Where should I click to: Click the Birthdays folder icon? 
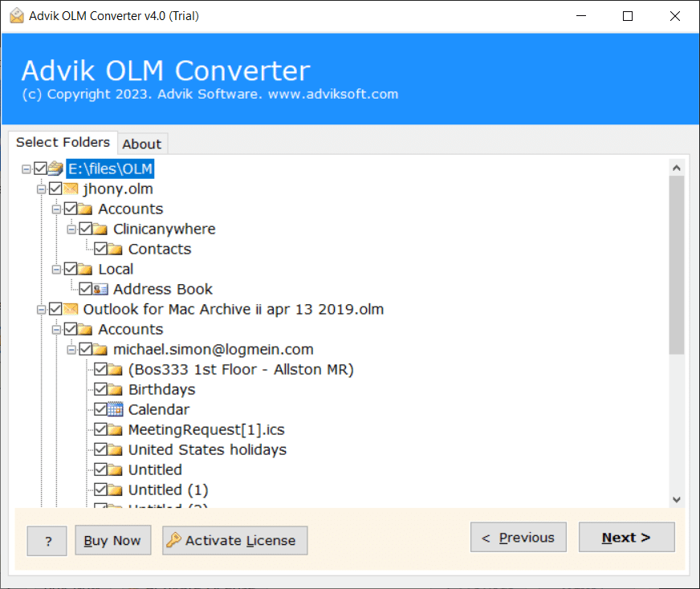tap(116, 389)
